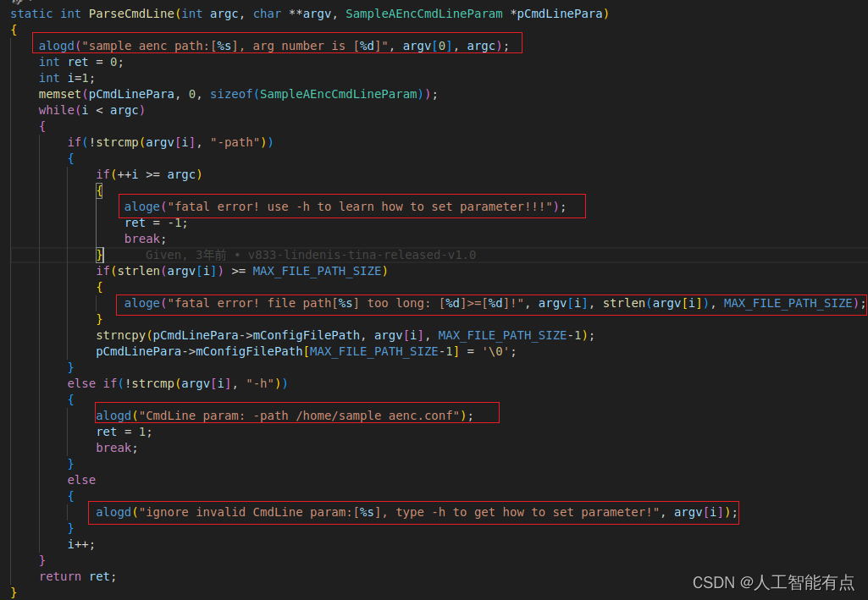Click the "if(++i >= argc)" line

149,174
